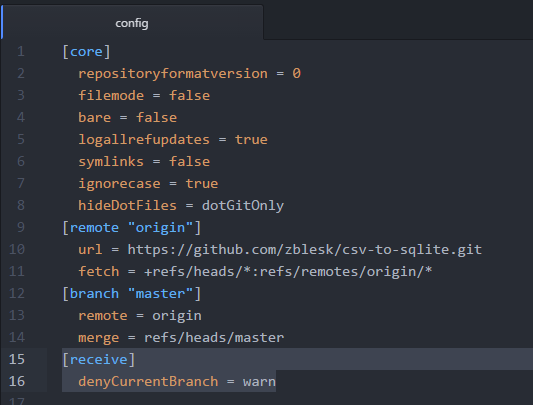Click the [branch "master"] section header

(132, 293)
